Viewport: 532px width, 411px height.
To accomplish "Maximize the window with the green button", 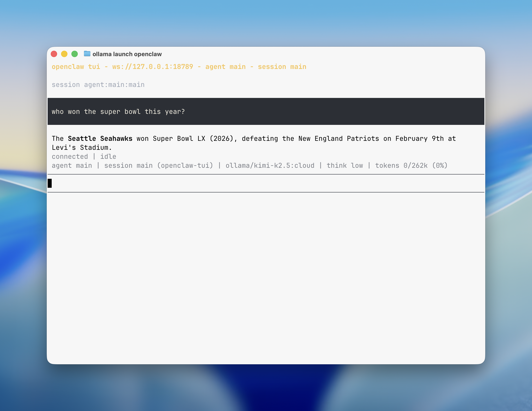I will click(75, 54).
